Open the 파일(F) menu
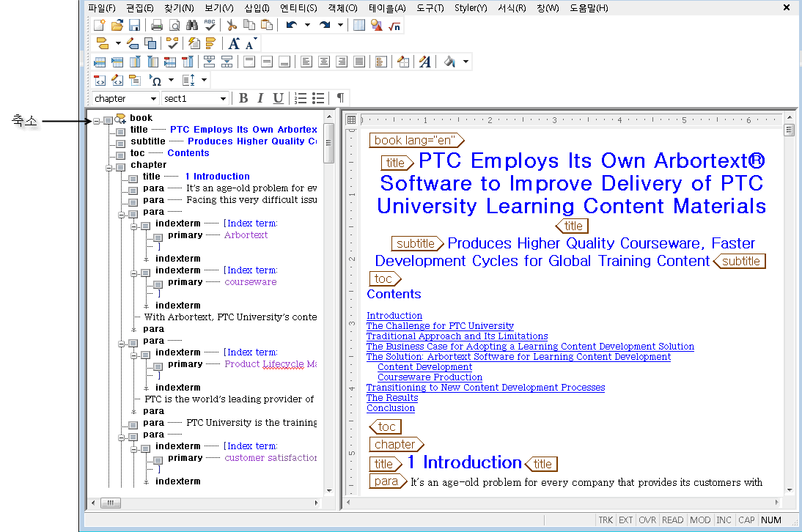The image size is (802, 532). click(102, 8)
